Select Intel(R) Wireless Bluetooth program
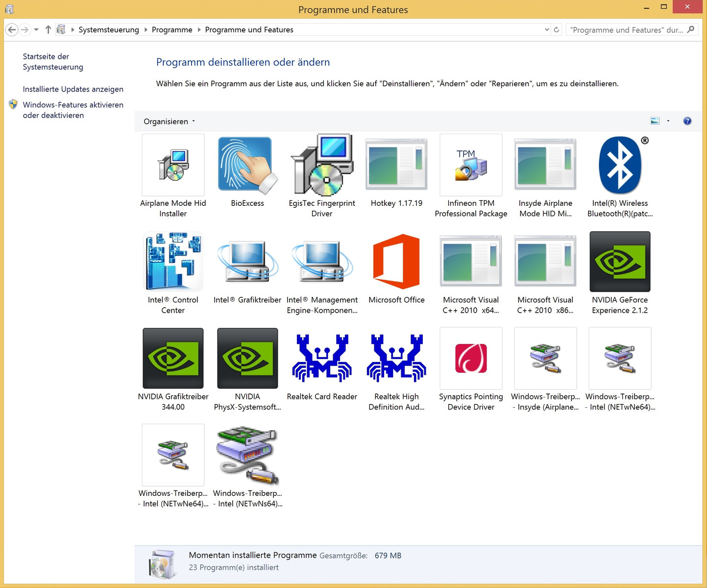 [620, 176]
